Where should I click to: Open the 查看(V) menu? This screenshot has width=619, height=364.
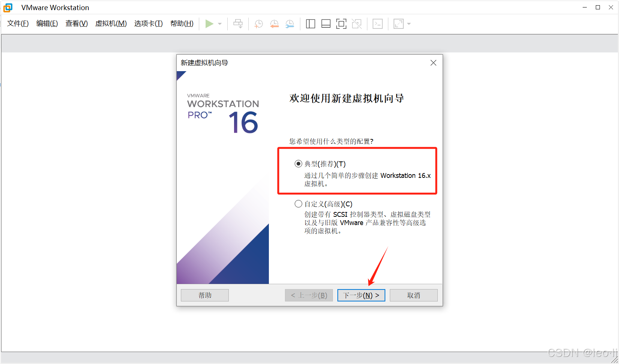[x=77, y=24]
